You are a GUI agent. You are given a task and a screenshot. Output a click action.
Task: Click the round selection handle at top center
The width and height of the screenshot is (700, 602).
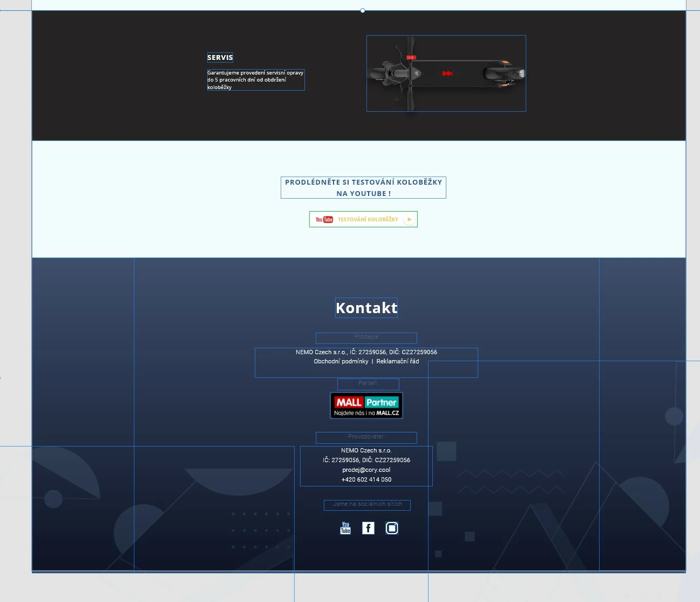pos(363,10)
